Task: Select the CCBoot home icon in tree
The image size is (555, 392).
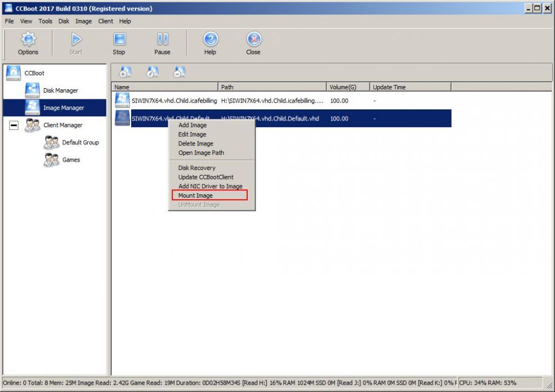Action: point(13,73)
